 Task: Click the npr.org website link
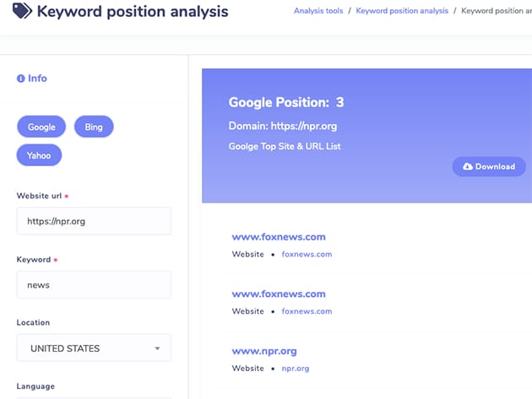tap(296, 369)
